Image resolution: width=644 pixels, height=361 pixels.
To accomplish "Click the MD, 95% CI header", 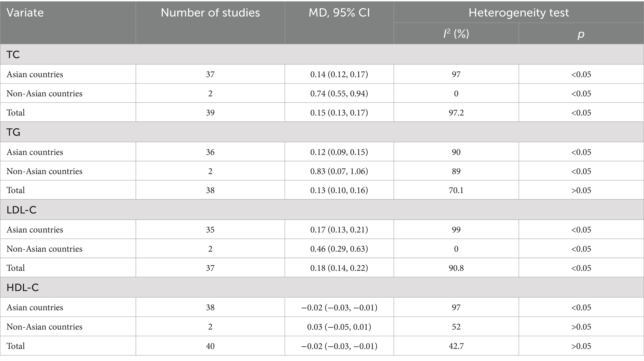I will (339, 13).
